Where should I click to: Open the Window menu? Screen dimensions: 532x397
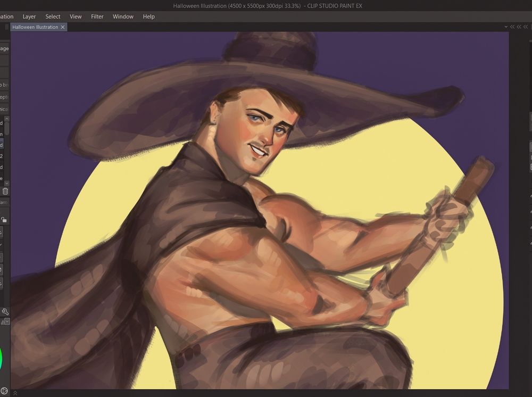[x=123, y=16]
